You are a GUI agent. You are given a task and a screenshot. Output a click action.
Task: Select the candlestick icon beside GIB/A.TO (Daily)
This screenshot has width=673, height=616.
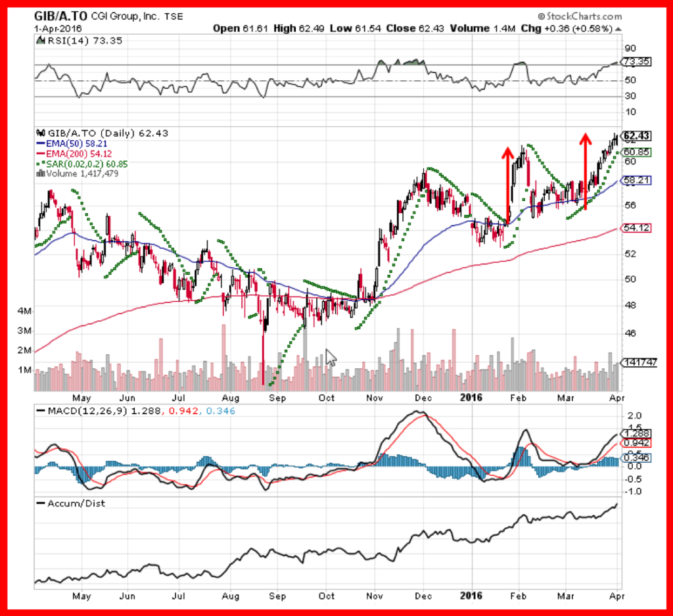[x=41, y=133]
